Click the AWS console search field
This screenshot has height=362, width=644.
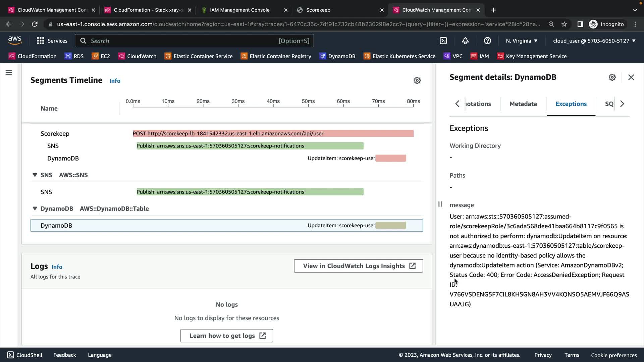(x=195, y=41)
